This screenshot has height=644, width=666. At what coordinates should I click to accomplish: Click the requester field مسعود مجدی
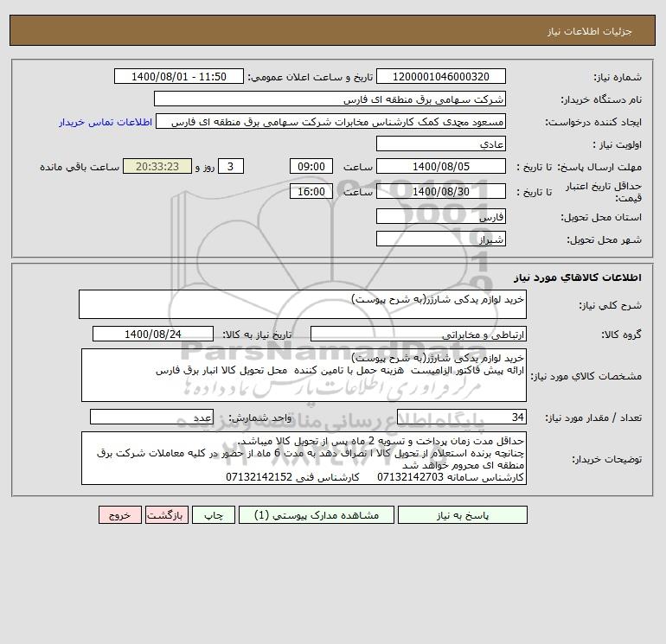(x=331, y=122)
